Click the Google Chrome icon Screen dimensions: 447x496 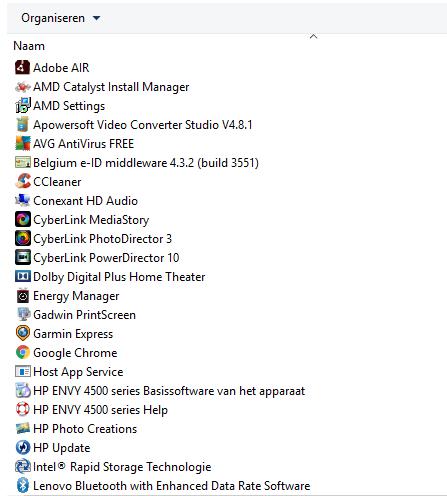click(22, 353)
